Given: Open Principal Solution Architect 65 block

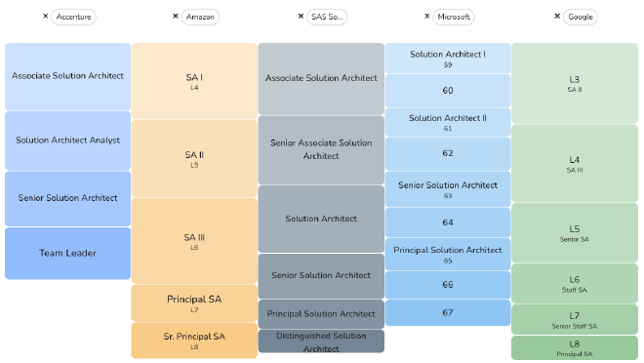Looking at the screenshot, I should point(448,254).
